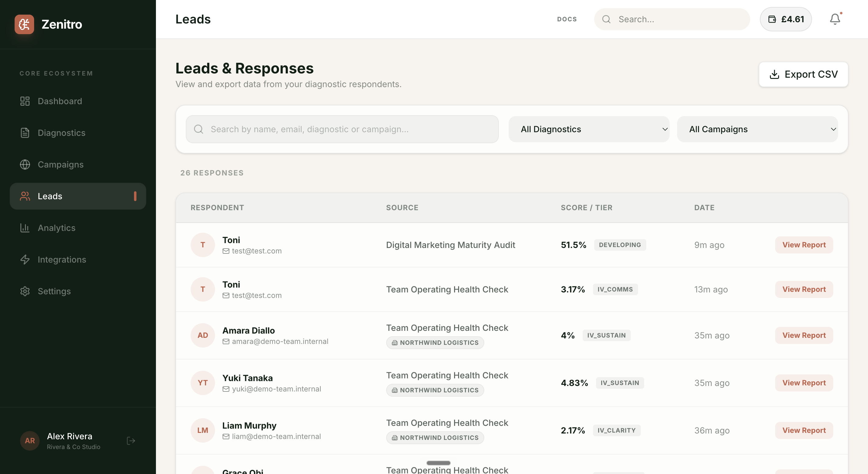Open the DOCS link in the header
Image resolution: width=868 pixels, height=474 pixels.
tap(567, 19)
